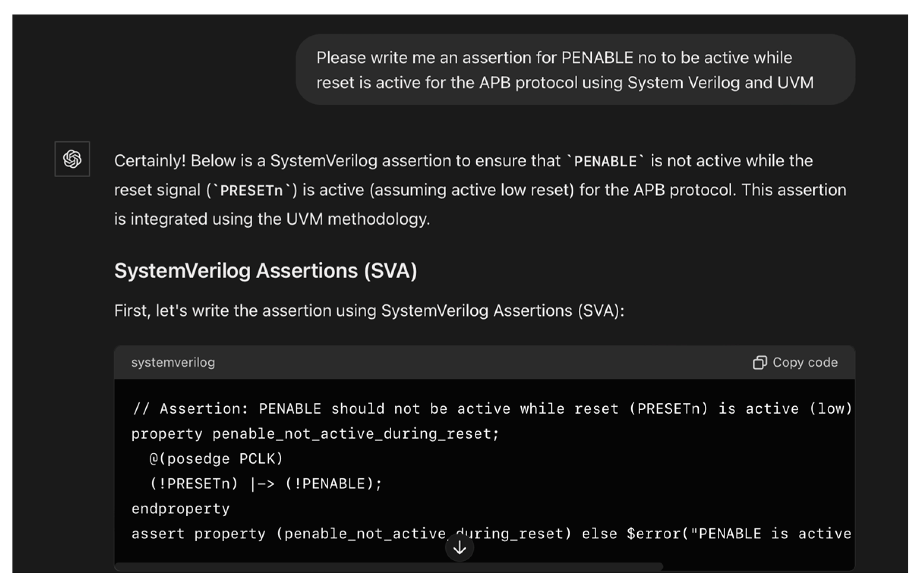Click the endproperty keyword line
Image resolution: width=923 pixels, height=588 pixels.
pyautogui.click(x=181, y=509)
